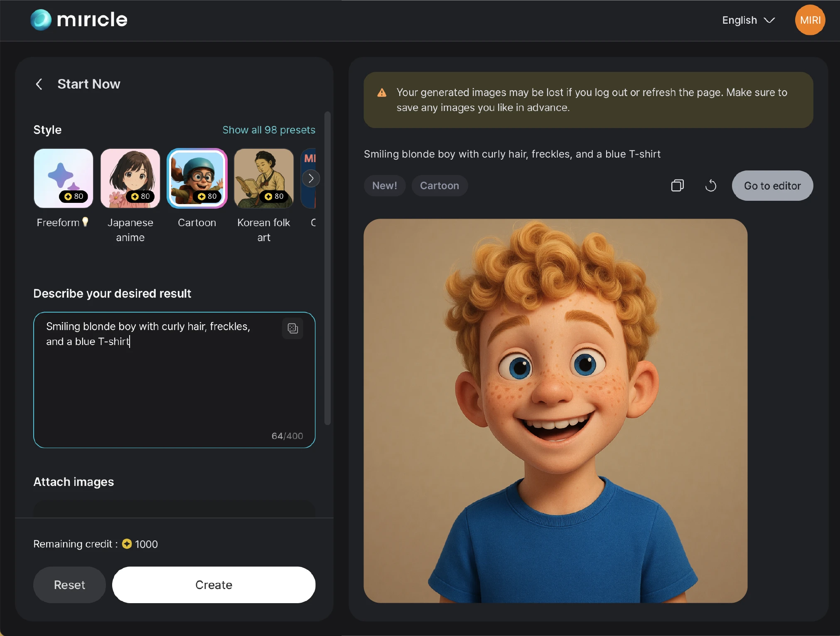Click the back arrow beside Start Now
This screenshot has height=636, width=840.
(39, 84)
